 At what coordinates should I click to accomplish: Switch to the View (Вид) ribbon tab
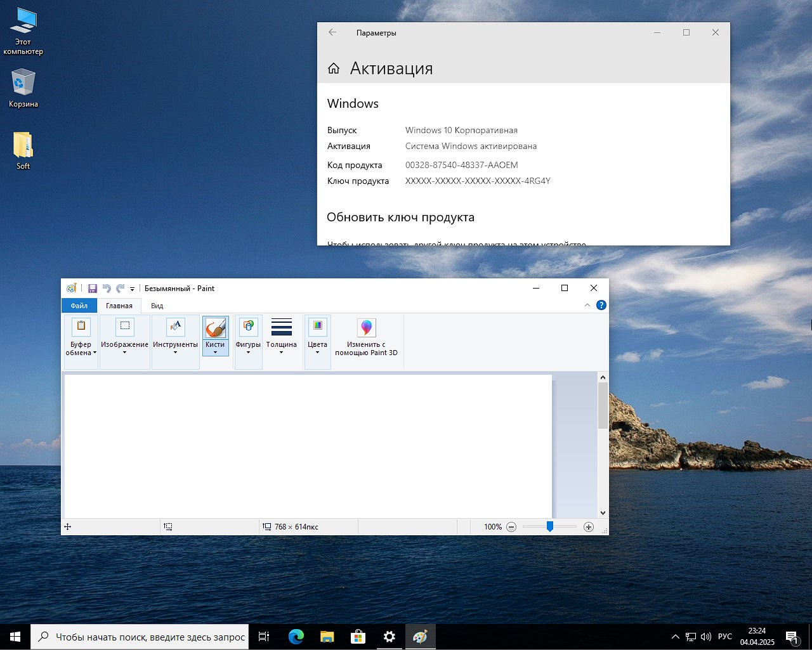pyautogui.click(x=157, y=306)
